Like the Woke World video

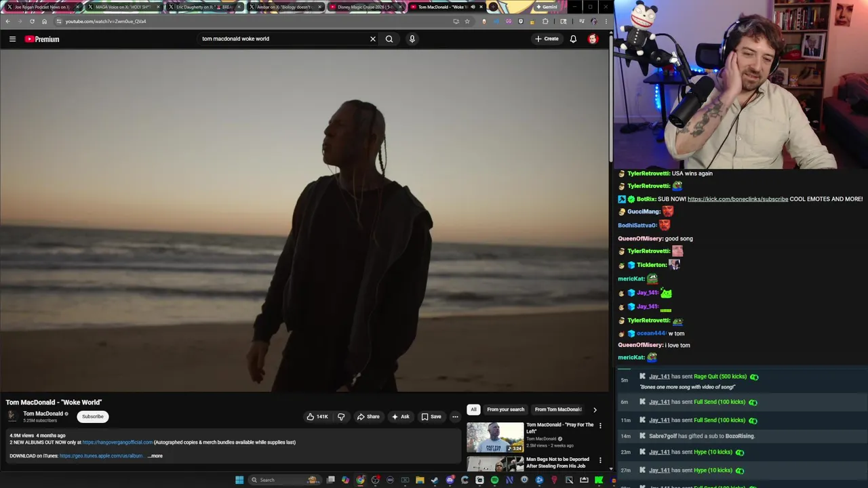coord(317,417)
